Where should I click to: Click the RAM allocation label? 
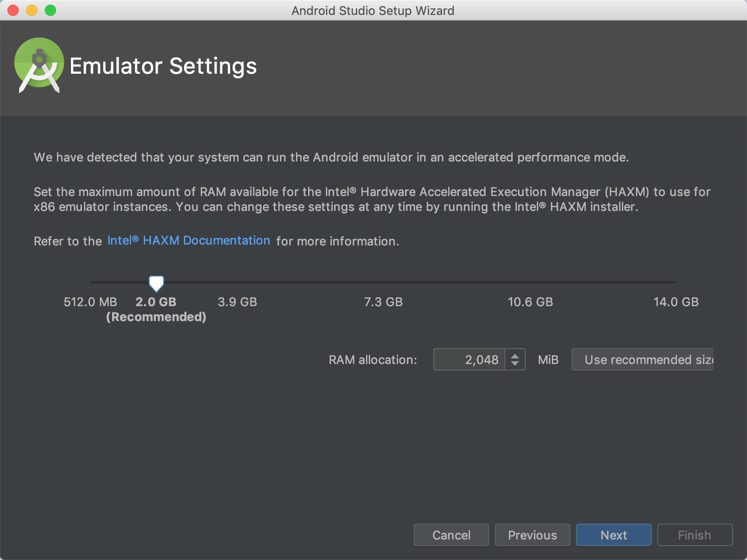pyautogui.click(x=373, y=360)
